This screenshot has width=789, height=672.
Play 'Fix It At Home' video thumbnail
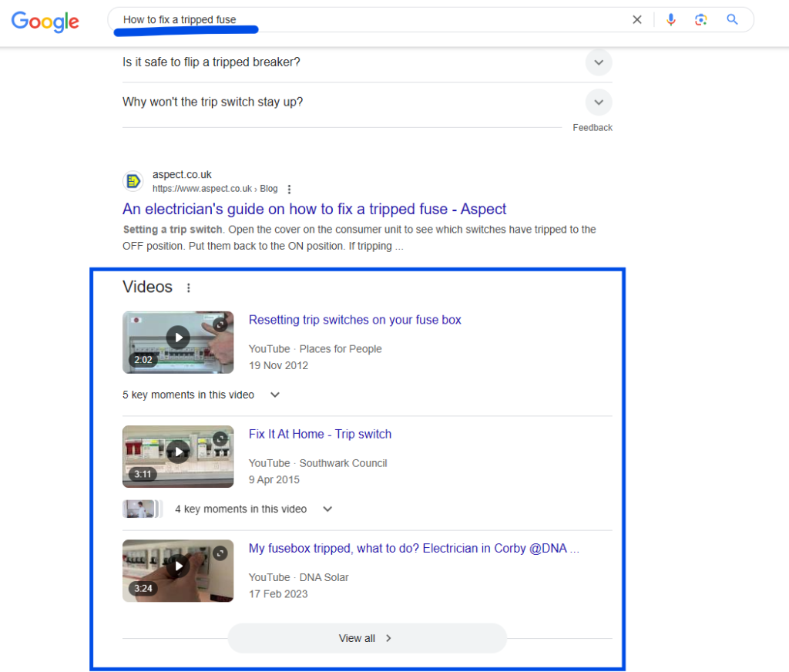pyautogui.click(x=178, y=456)
